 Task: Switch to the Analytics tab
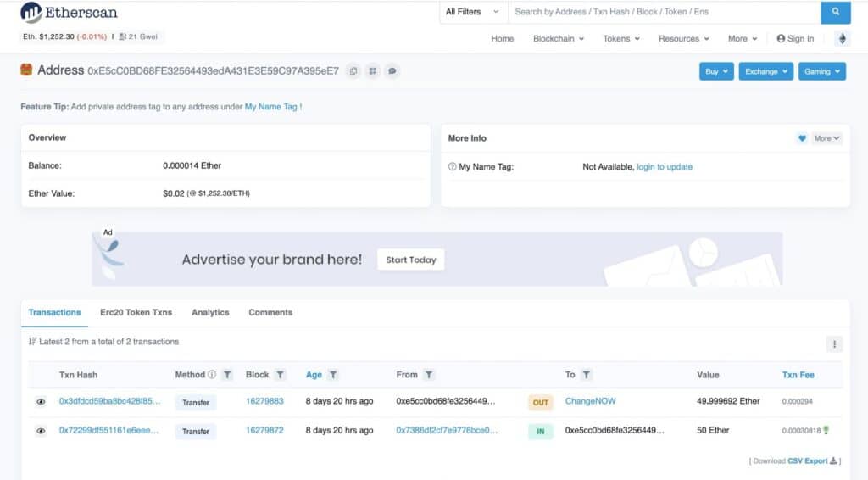[x=210, y=312]
